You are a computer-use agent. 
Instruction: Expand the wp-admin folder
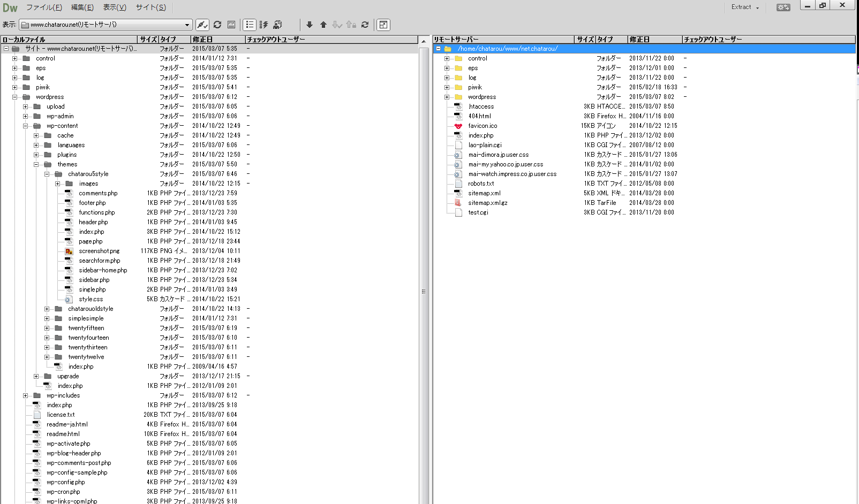click(26, 116)
